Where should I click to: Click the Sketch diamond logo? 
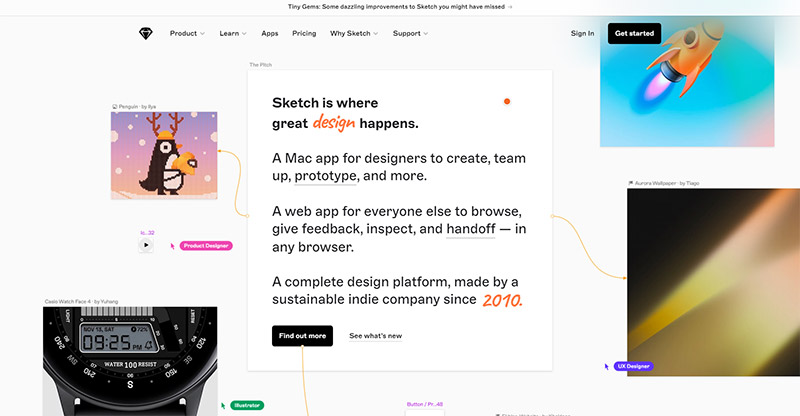145,34
